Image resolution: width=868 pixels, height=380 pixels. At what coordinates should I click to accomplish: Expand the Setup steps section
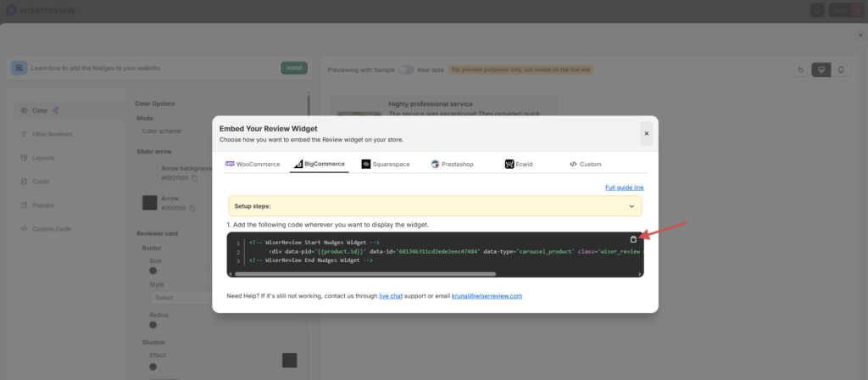pos(632,206)
